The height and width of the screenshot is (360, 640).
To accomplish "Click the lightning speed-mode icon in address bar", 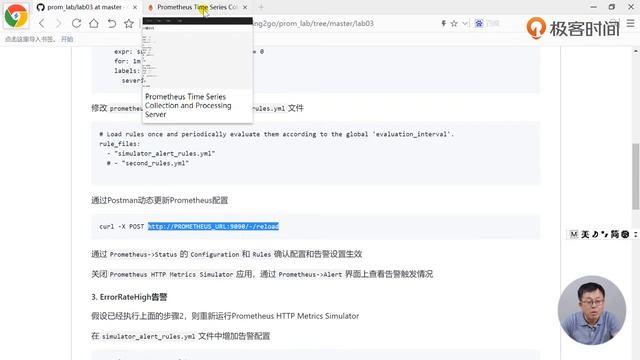I will pyautogui.click(x=444, y=24).
